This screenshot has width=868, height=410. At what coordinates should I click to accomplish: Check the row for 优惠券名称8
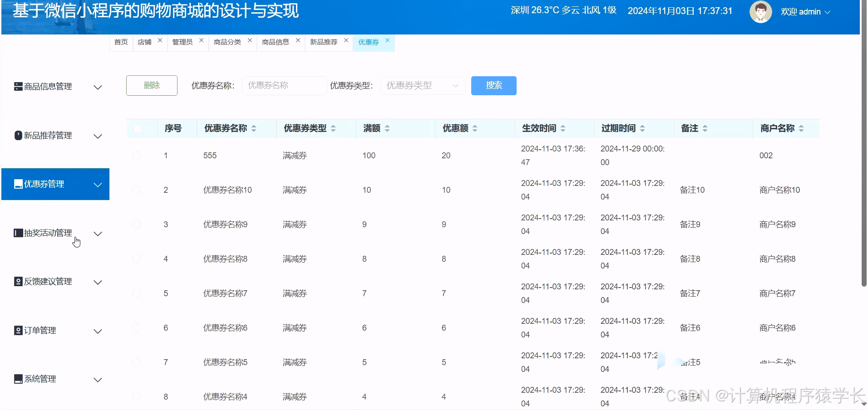[136, 259]
